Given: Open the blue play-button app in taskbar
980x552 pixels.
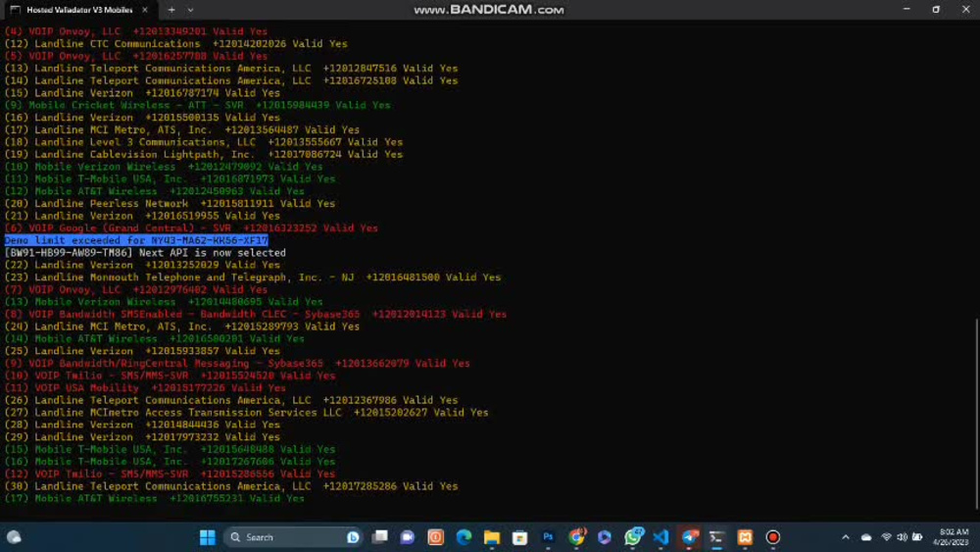Looking at the screenshot, I should coord(605,537).
